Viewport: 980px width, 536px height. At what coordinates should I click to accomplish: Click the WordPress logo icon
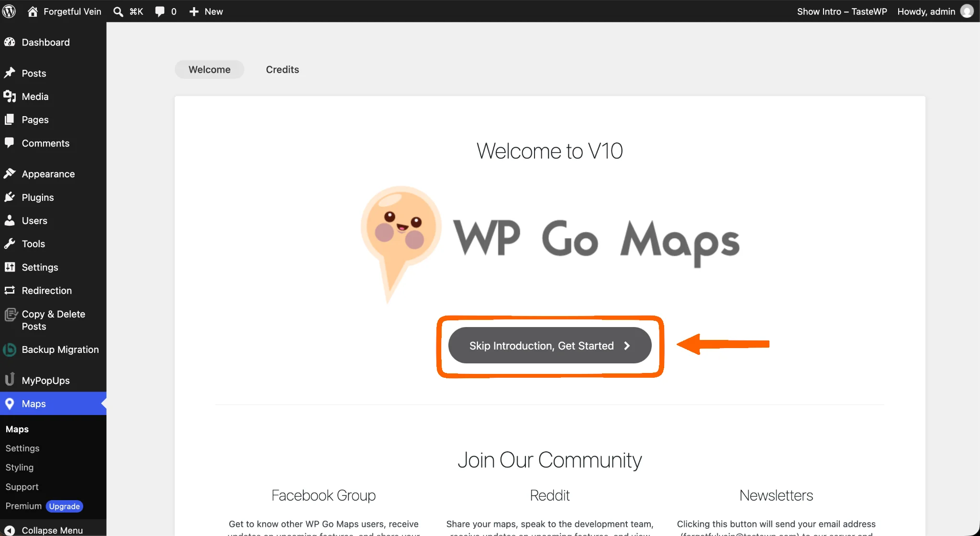point(9,11)
